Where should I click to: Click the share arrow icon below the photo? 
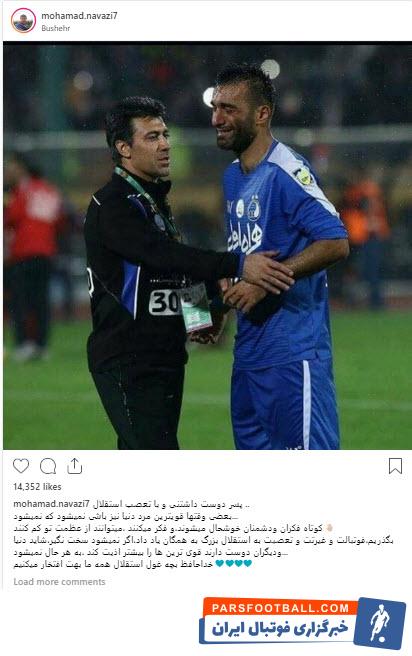point(74,466)
